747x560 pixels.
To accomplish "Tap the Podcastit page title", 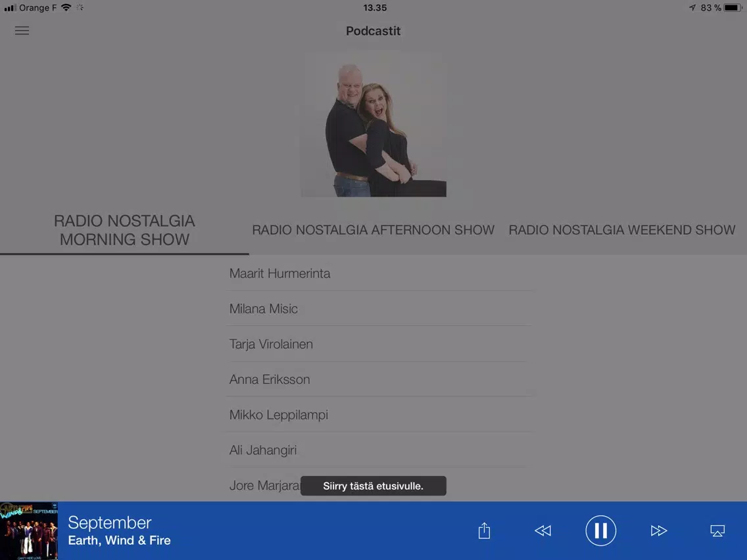I will (x=373, y=31).
